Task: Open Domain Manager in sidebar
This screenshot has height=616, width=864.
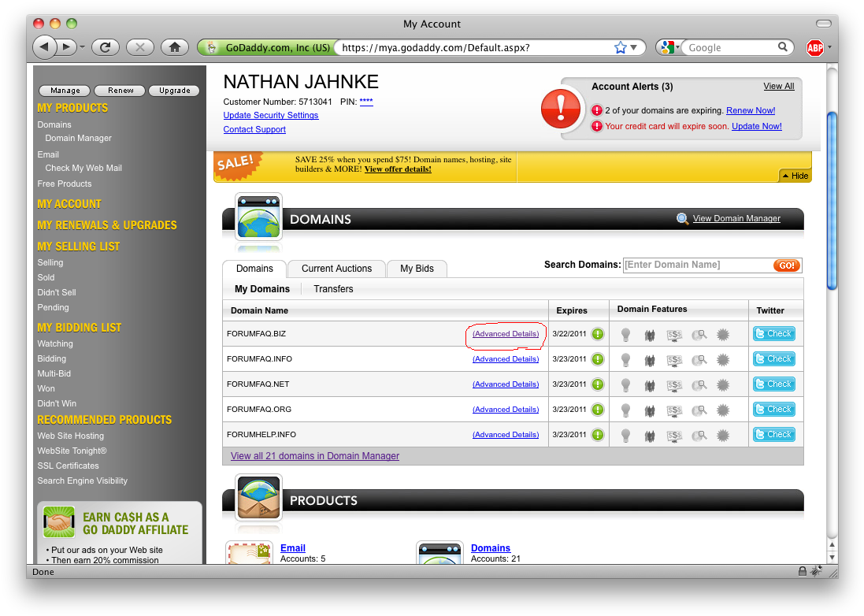Action: [78, 138]
